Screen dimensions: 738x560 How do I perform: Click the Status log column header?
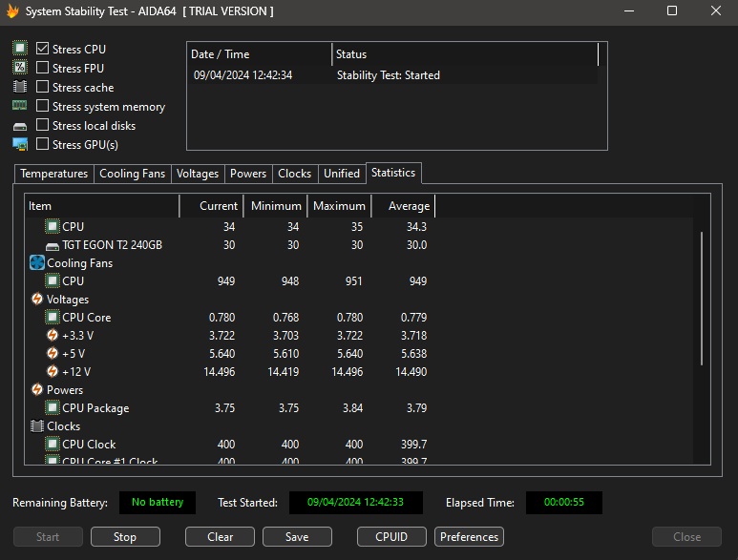click(465, 54)
